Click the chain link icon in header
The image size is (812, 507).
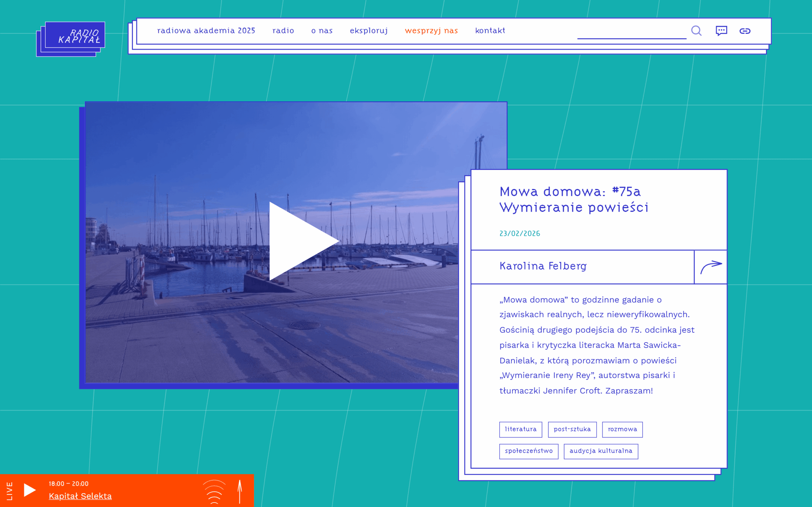tap(744, 31)
